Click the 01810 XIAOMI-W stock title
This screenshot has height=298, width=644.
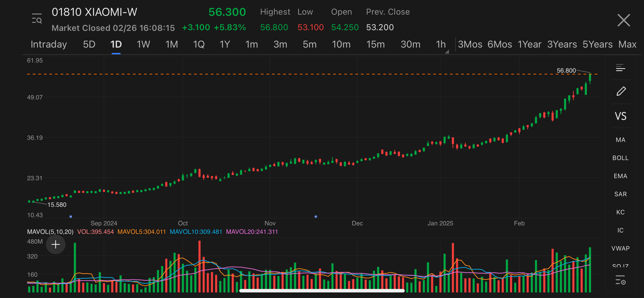click(94, 12)
